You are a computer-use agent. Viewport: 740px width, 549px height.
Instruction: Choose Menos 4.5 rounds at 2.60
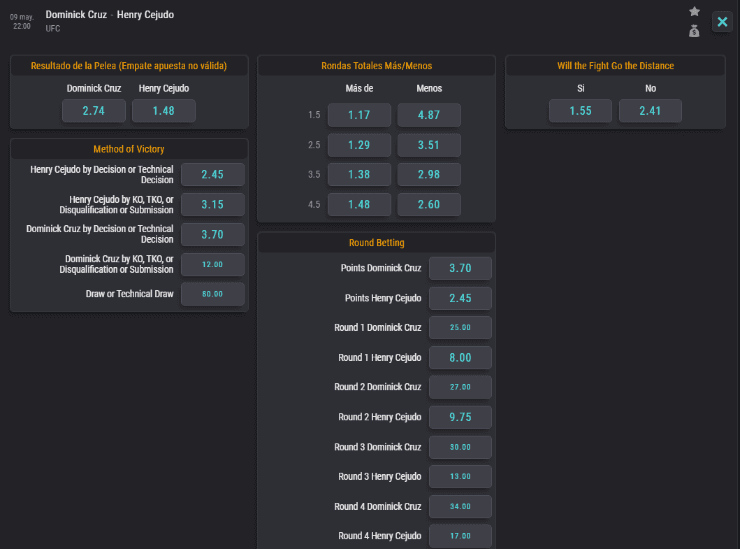click(x=429, y=205)
